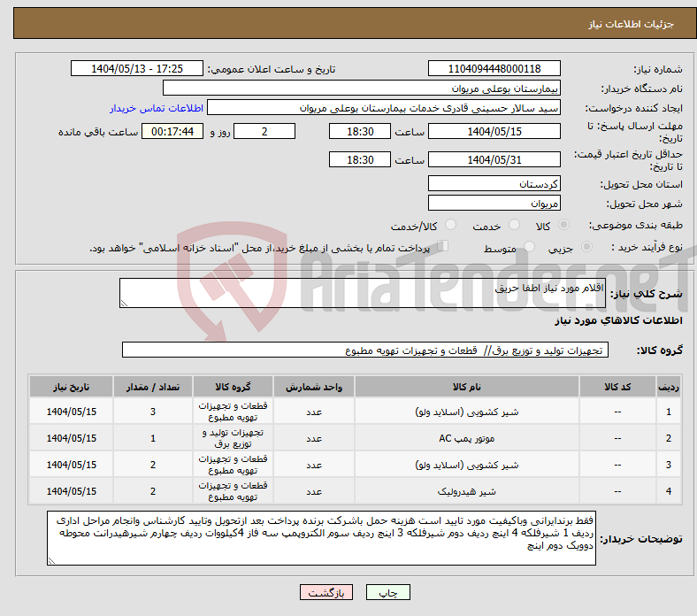This screenshot has width=697, height=616.
Task: Select the کالا/خدمت radio button
Action: pos(450,225)
